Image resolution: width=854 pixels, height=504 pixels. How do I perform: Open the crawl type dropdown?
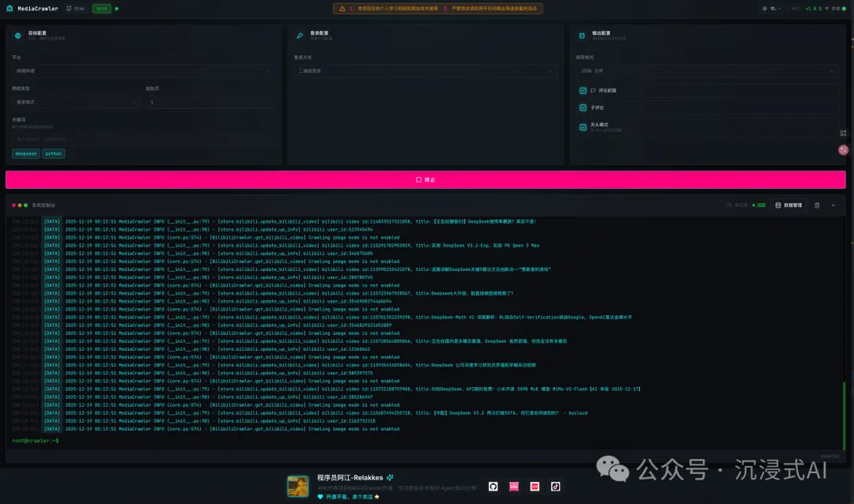click(76, 102)
